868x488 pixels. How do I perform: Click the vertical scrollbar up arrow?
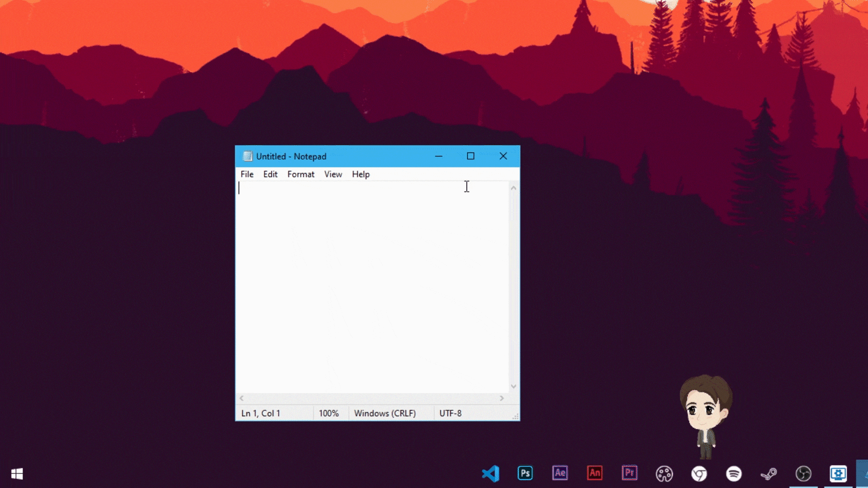pyautogui.click(x=514, y=188)
